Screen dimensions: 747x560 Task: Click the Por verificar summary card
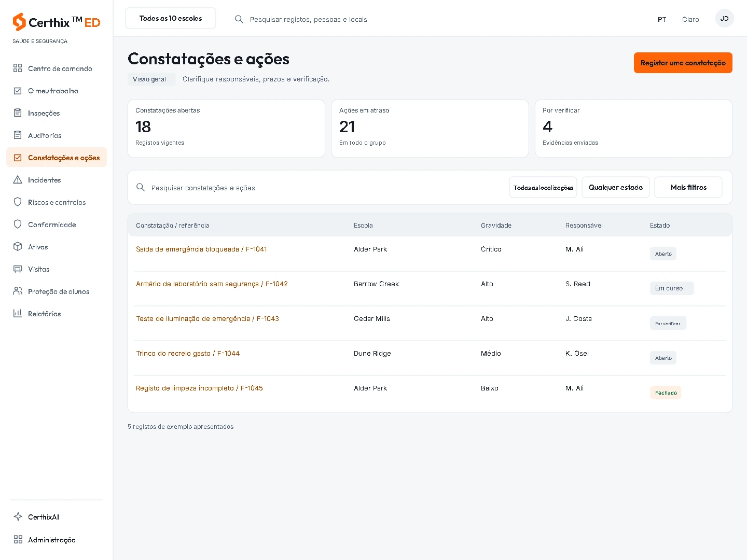(633, 128)
